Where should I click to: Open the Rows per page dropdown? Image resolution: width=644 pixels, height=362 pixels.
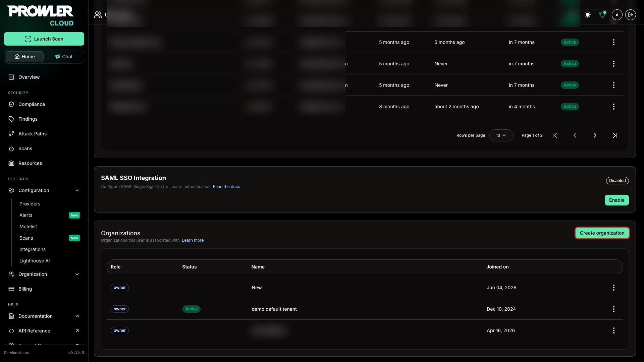click(x=501, y=135)
